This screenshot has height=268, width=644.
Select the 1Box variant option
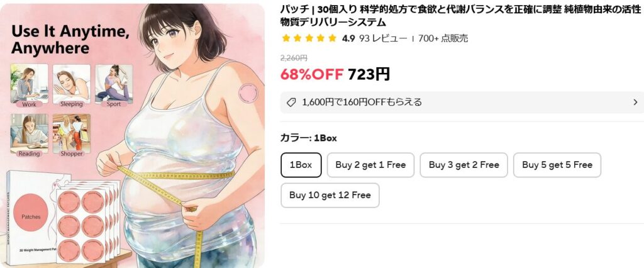click(301, 165)
